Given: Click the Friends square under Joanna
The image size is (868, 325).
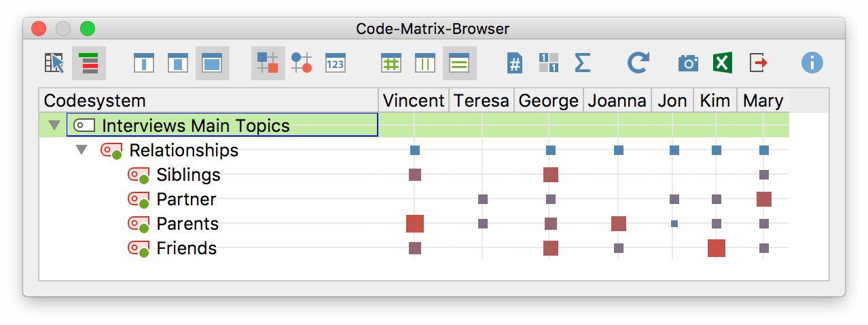Looking at the screenshot, I should pos(619,248).
